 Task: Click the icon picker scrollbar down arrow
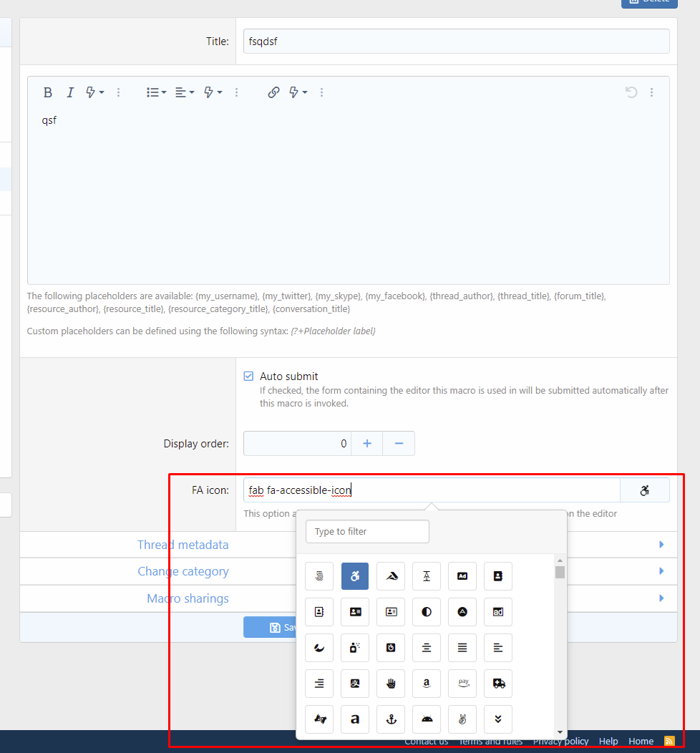point(560,733)
